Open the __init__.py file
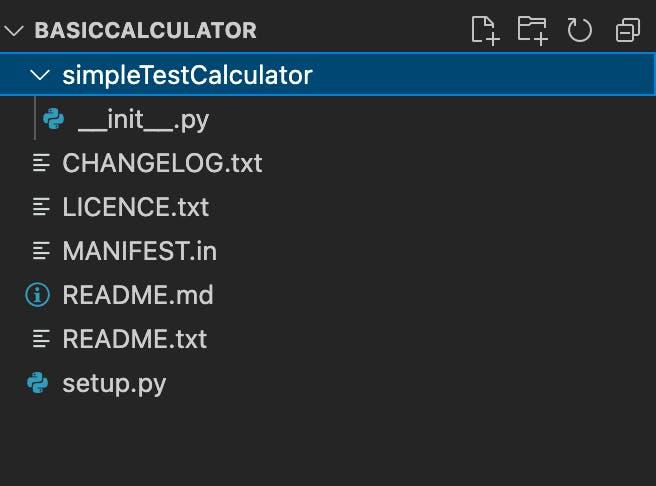Screen dimensions: 656x486 143,120
